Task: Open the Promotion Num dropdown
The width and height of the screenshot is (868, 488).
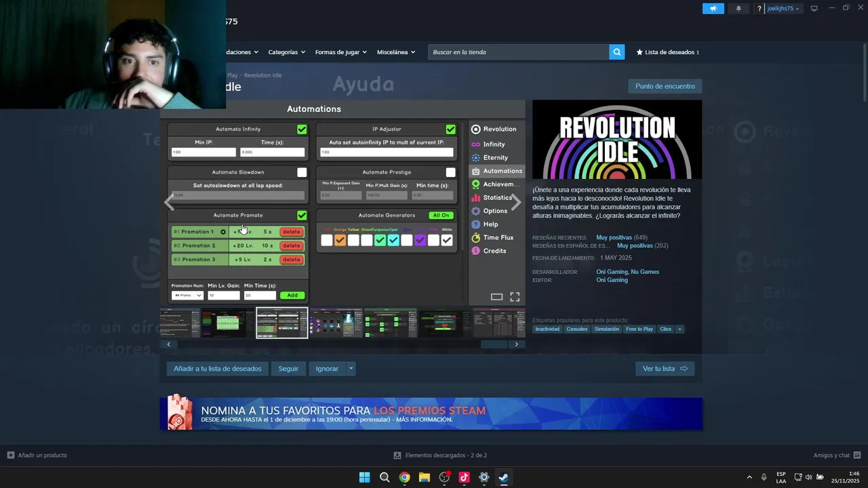Action: point(187,296)
